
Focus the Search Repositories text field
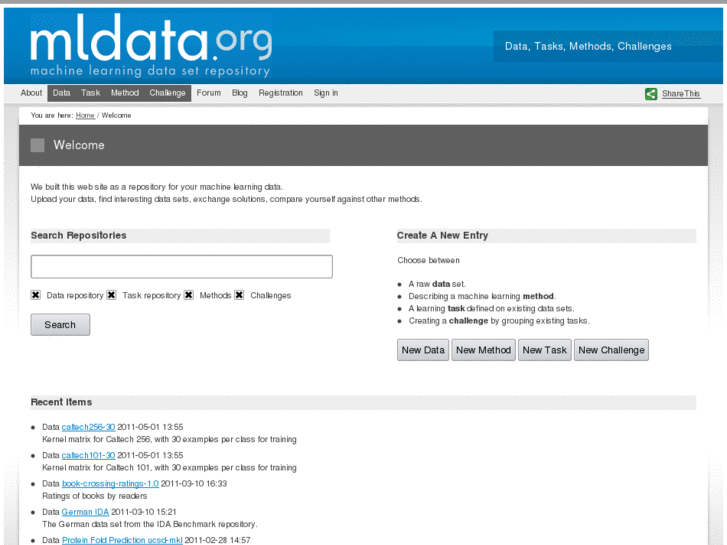coord(182,267)
